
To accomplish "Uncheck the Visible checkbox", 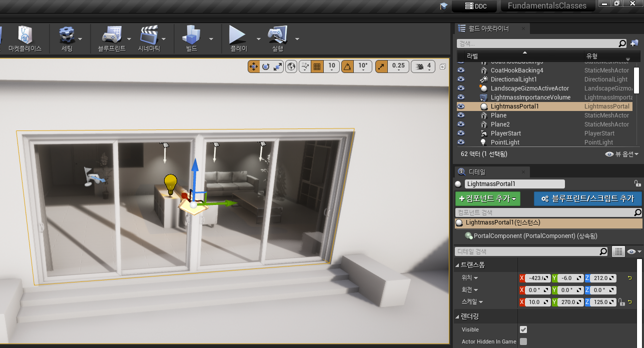I will point(523,329).
